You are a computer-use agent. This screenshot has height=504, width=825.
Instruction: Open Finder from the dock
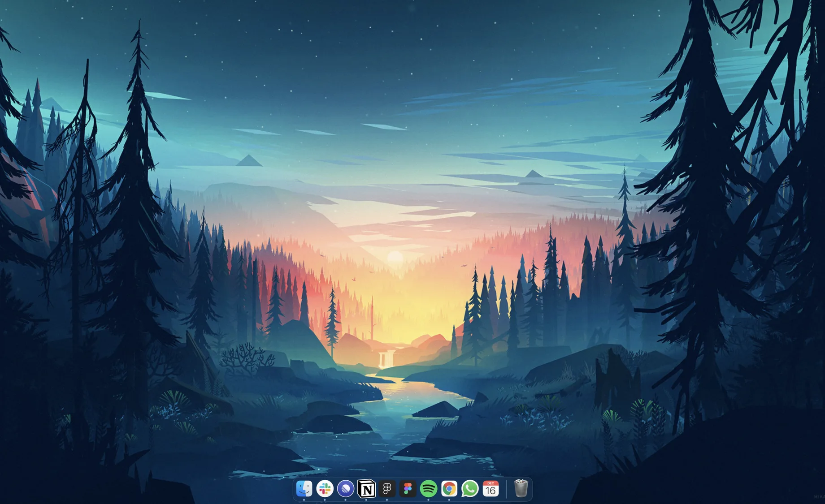click(x=304, y=488)
